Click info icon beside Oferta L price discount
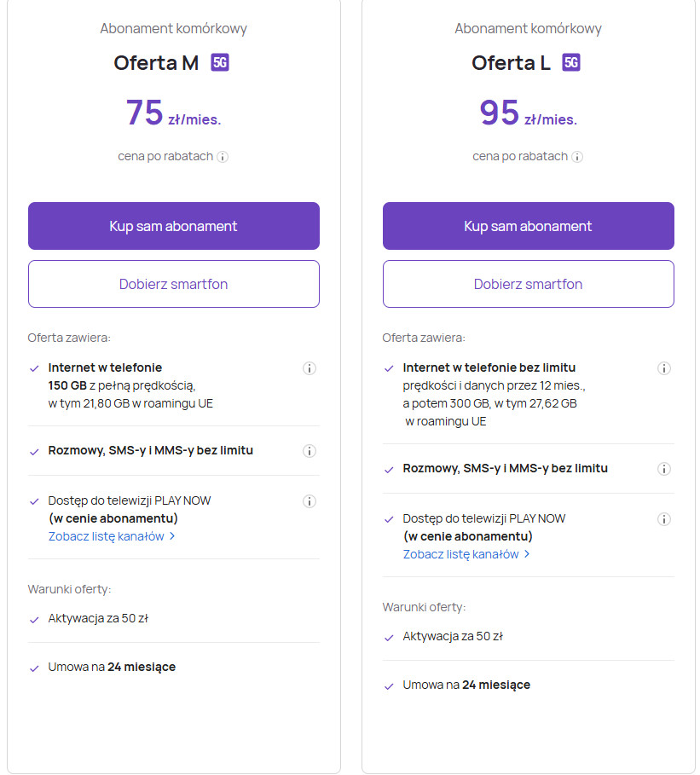Image resolution: width=700 pixels, height=775 pixels. point(577,157)
